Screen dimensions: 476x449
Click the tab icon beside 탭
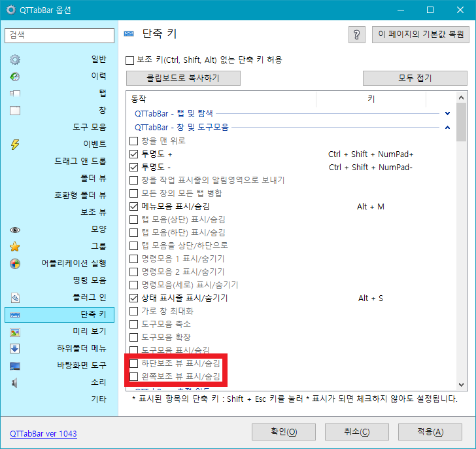click(15, 94)
